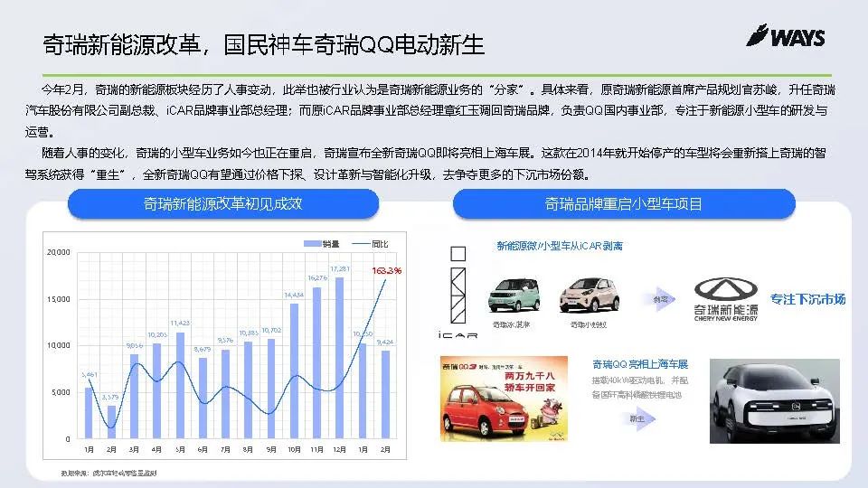Click the 10,205 value label above 4月
868x488 pixels.
pyautogui.click(x=157, y=334)
